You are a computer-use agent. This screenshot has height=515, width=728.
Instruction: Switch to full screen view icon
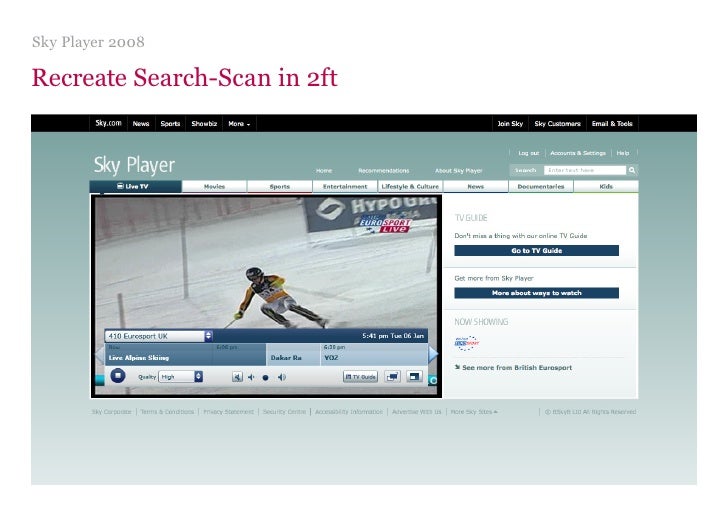(414, 377)
